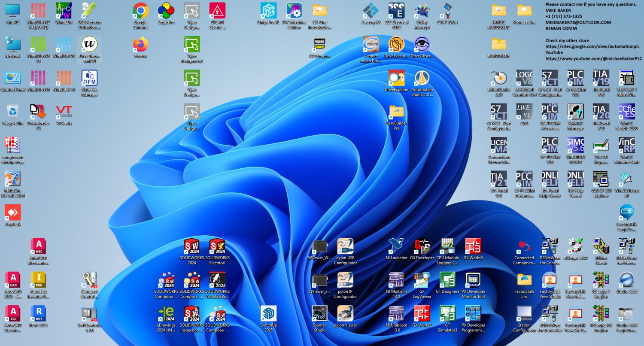Launch GX Works3
This screenshot has height=346, width=644.
coord(473,249)
